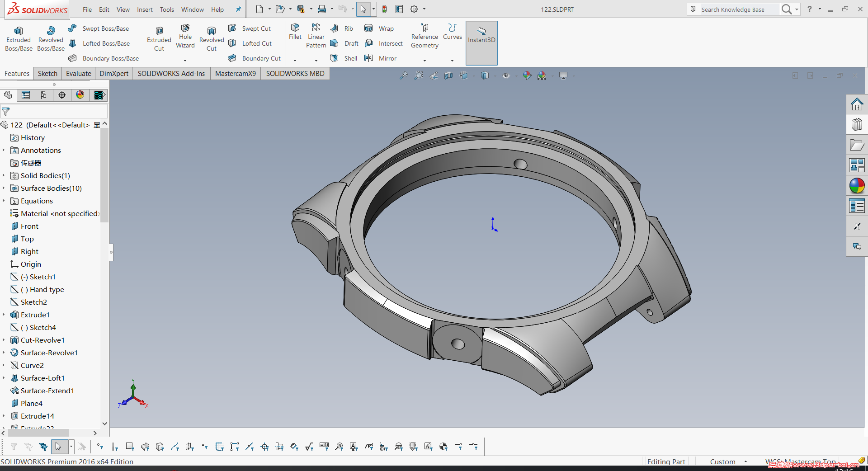This screenshot has width=868, height=471.
Task: Select the Surface-Loft1 feature
Action: tap(42, 378)
